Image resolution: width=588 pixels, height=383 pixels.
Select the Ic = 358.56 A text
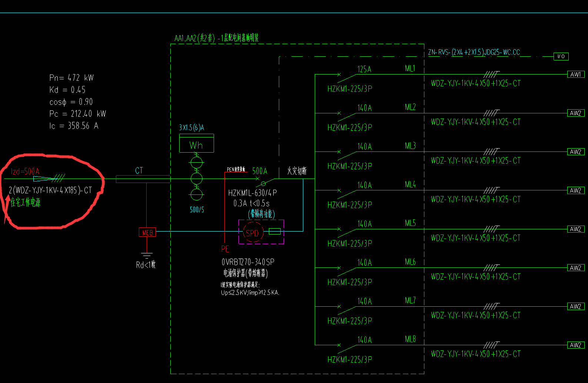[x=74, y=126]
